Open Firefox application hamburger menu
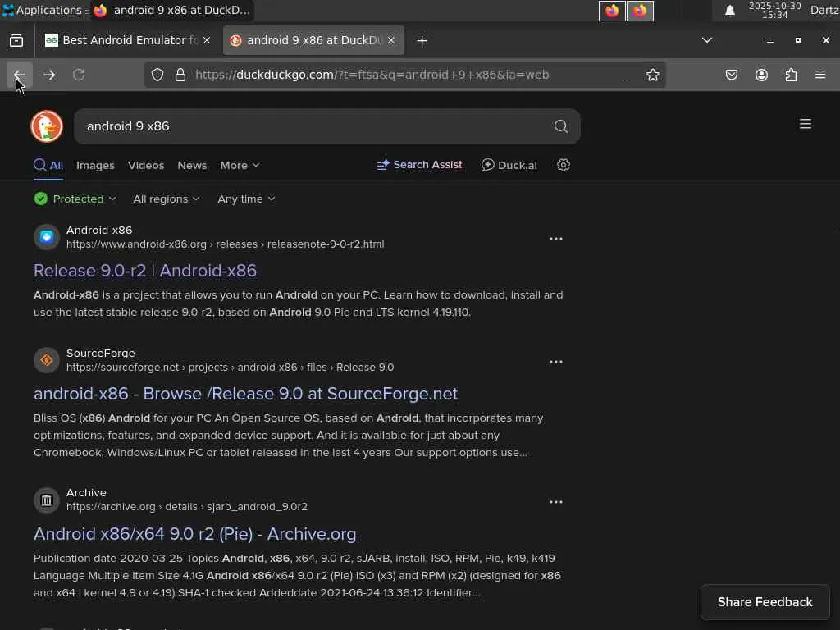This screenshot has height=630, width=840. click(820, 75)
